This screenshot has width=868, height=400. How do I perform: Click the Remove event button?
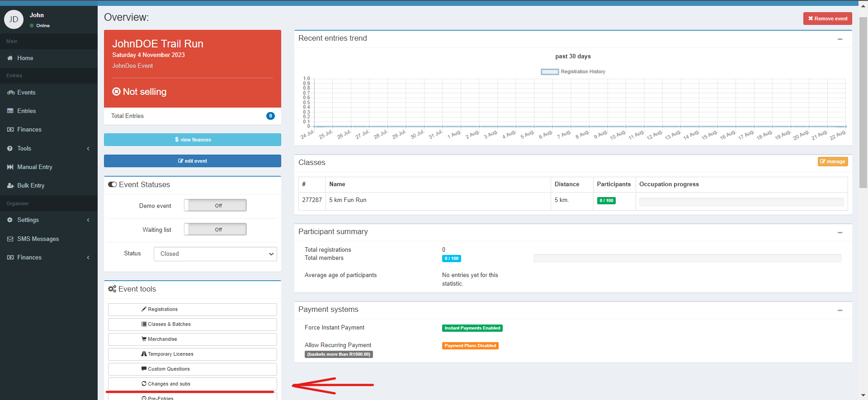pos(828,19)
